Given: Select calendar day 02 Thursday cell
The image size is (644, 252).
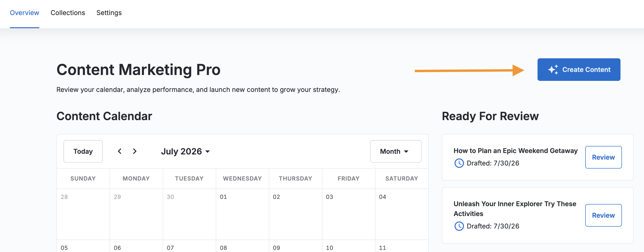Looking at the screenshot, I should pyautogui.click(x=295, y=214).
